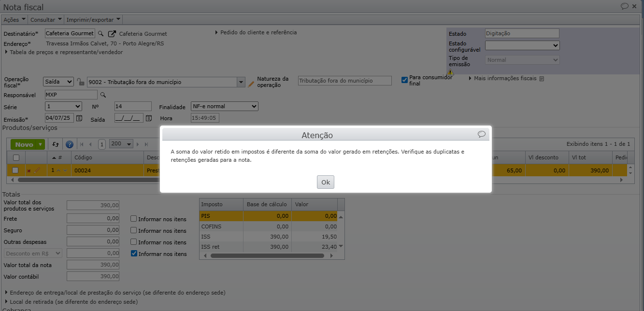Uncheck Informar nos itens for Desconto
Image resolution: width=644 pixels, height=311 pixels.
point(134,254)
